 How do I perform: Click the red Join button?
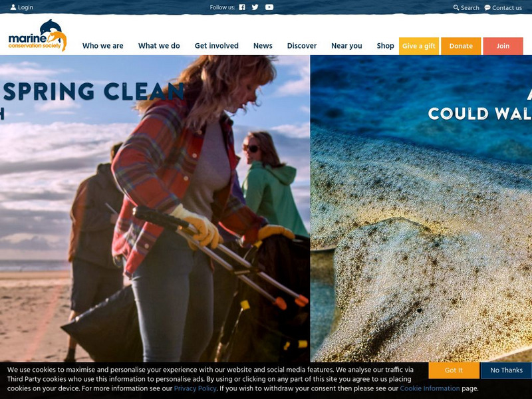503,46
